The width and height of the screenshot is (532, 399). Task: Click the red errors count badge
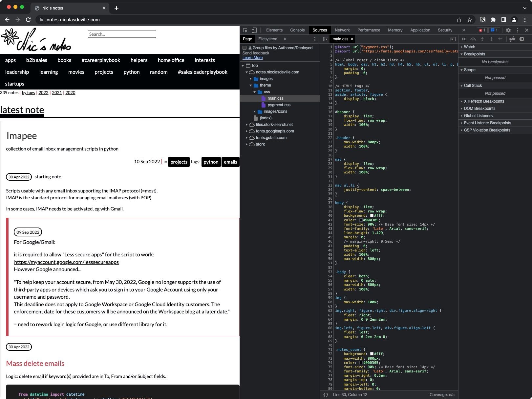(x=482, y=30)
